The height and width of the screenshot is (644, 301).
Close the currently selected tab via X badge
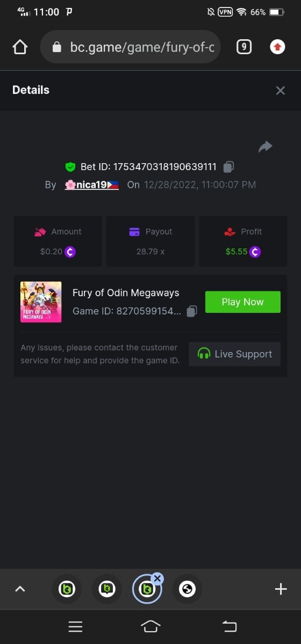coord(157,579)
